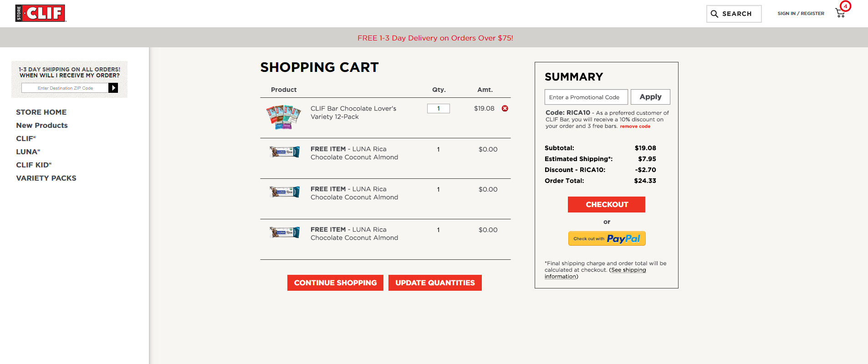
Task: Click the remove code link
Action: coord(635,126)
